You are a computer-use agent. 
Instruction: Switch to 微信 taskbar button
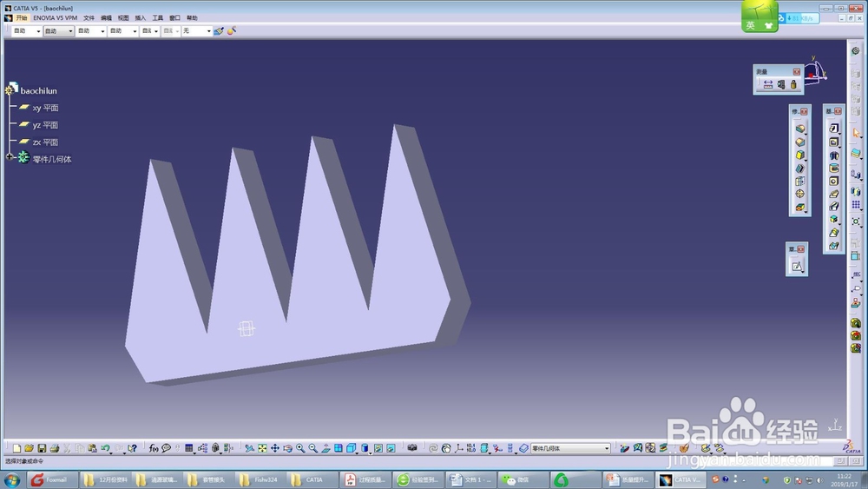coord(522,479)
